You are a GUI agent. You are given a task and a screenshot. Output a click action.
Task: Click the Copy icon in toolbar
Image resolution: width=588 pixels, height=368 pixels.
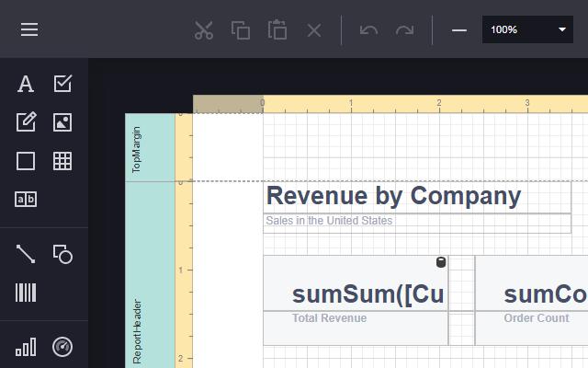tap(241, 29)
